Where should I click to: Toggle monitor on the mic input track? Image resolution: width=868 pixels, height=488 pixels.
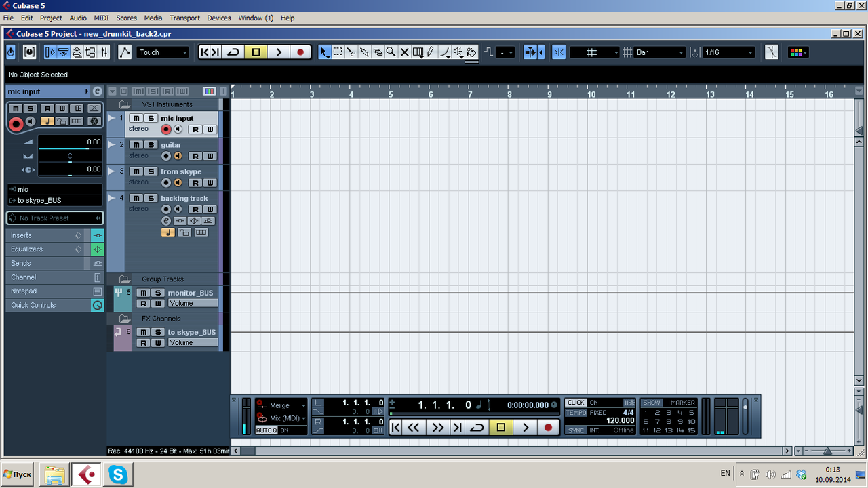tap(178, 129)
